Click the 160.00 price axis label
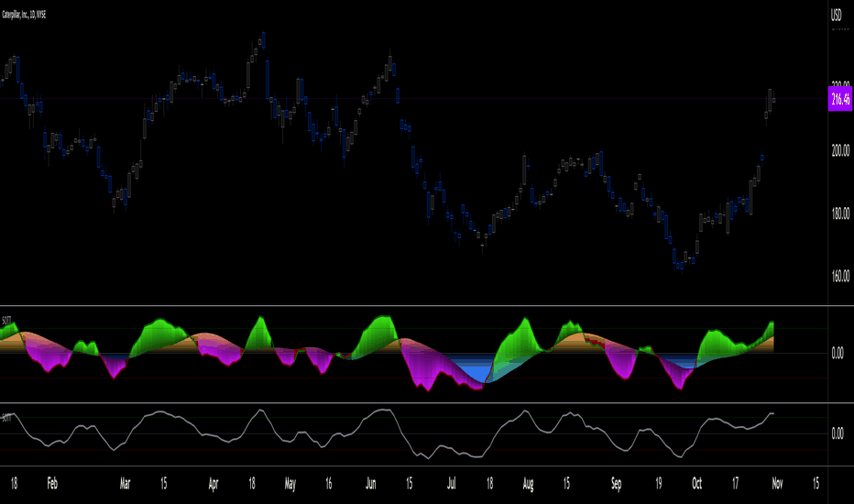Screen dimensions: 854x504 840,276
